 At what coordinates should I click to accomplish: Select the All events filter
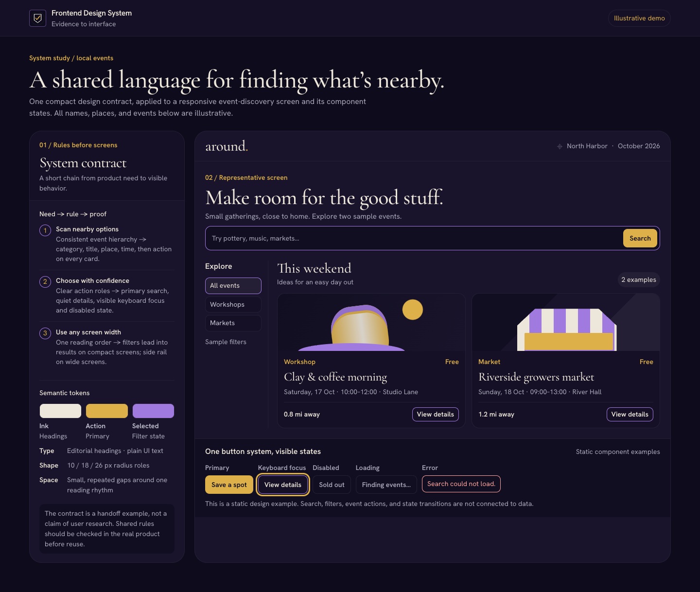click(x=233, y=286)
